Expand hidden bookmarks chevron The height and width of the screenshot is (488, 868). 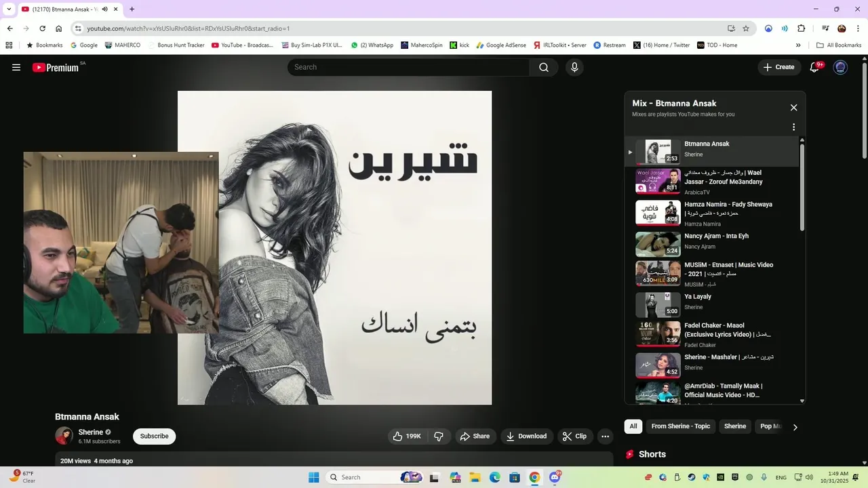point(798,45)
